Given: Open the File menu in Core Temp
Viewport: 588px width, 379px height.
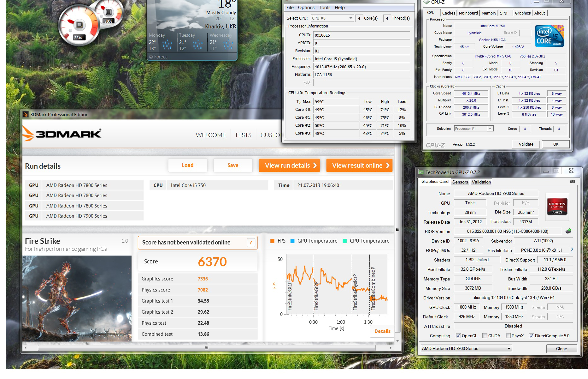Looking at the screenshot, I should click(290, 8).
